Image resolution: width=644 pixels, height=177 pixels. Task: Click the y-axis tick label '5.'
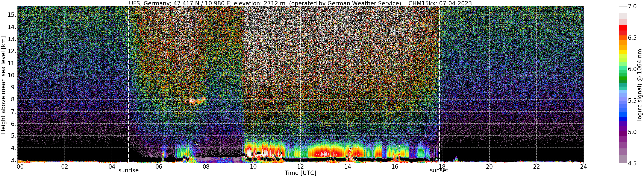[x=14, y=136]
